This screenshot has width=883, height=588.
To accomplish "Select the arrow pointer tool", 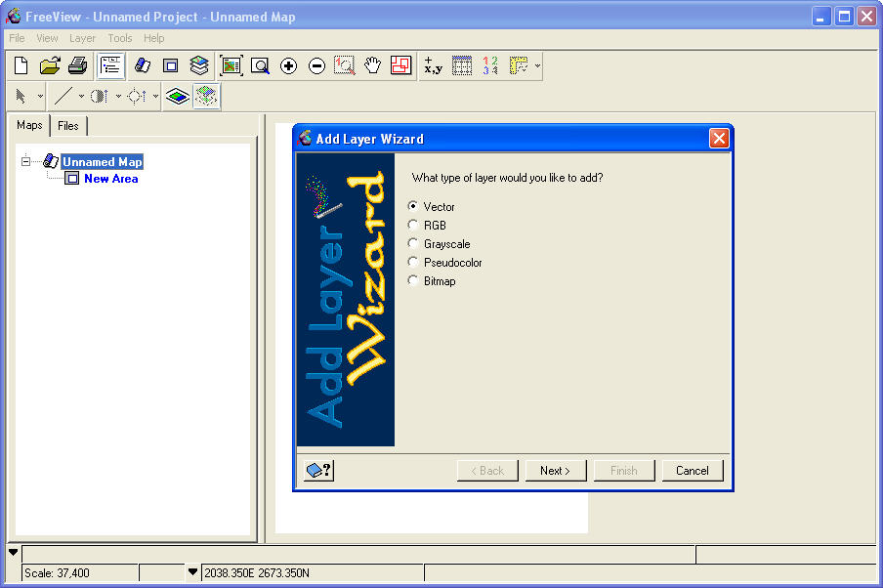I will [x=21, y=97].
